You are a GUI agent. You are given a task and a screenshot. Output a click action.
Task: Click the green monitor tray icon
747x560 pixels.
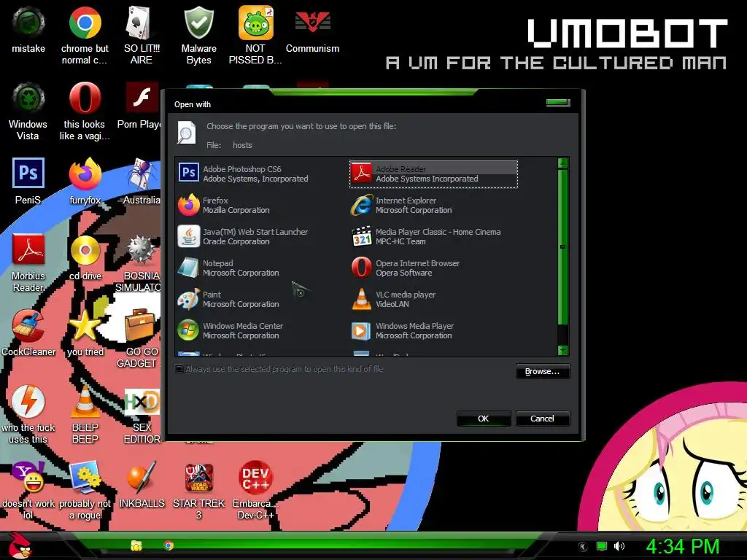(x=602, y=546)
